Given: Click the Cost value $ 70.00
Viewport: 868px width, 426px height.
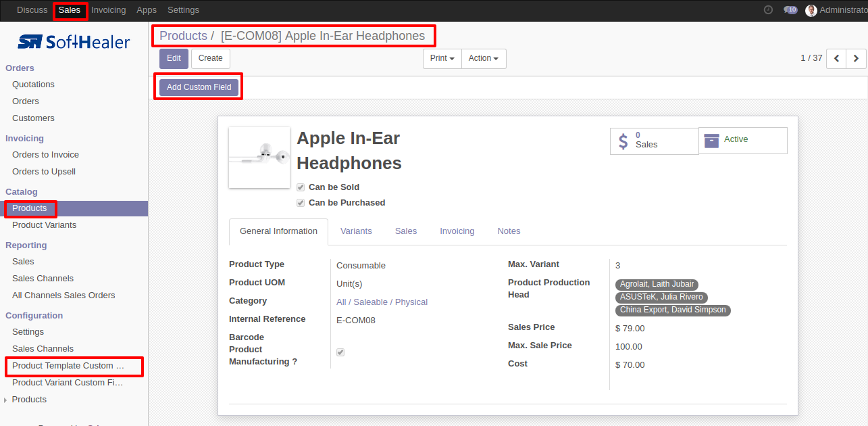Looking at the screenshot, I should pos(630,365).
